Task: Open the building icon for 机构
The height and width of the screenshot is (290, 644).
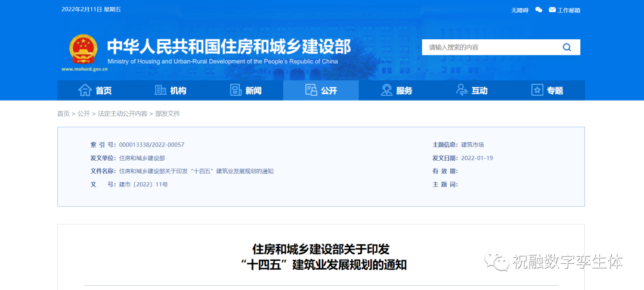Action: point(160,91)
